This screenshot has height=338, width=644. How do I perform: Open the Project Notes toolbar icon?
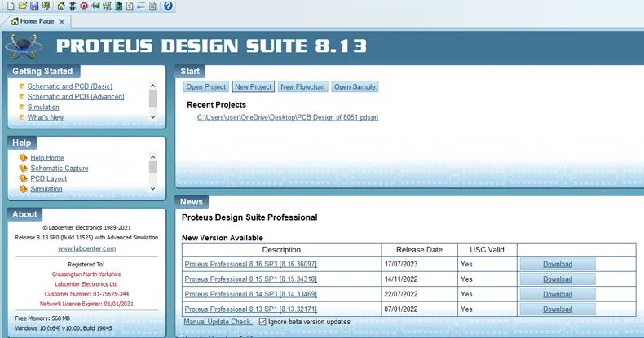(x=152, y=6)
